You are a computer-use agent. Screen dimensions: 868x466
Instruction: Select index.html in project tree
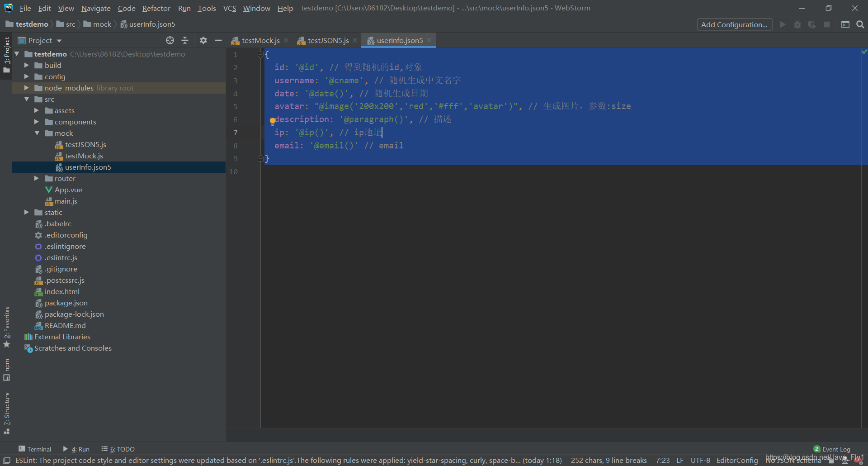click(x=62, y=291)
